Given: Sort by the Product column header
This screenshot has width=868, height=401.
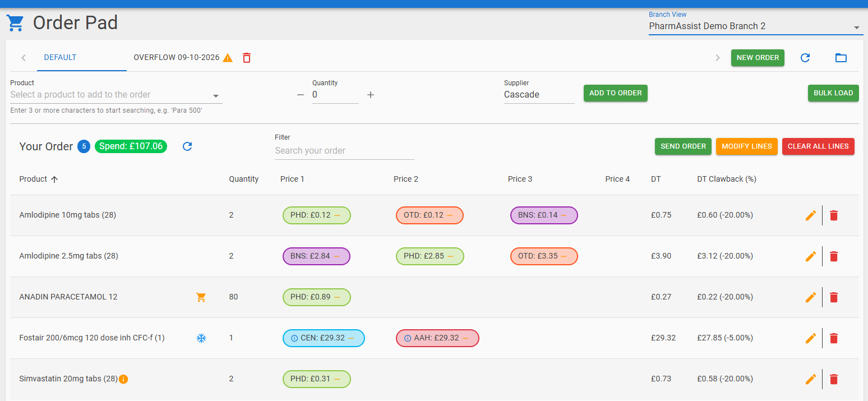Looking at the screenshot, I should 33,179.
